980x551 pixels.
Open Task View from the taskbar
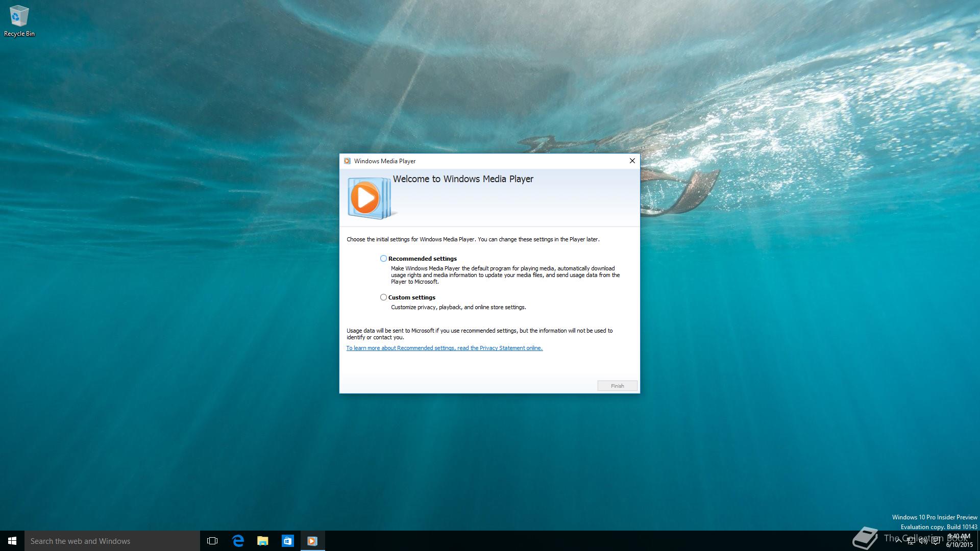(x=212, y=541)
